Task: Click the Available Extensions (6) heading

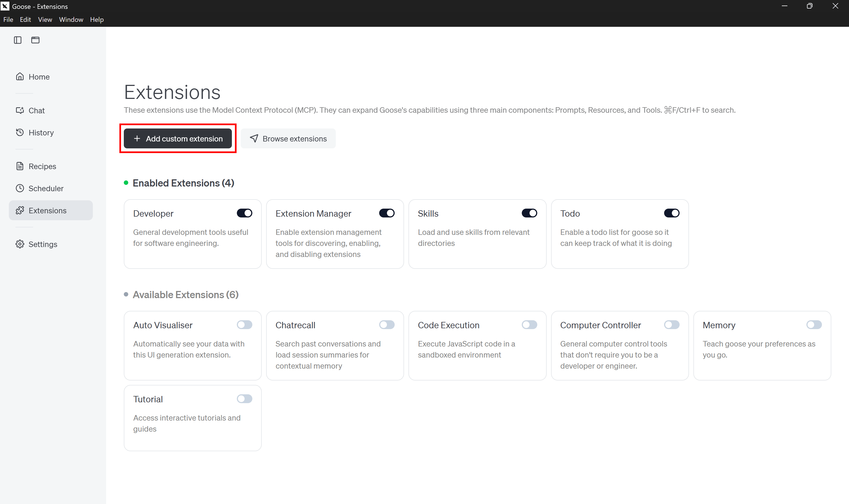Action: tap(185, 295)
